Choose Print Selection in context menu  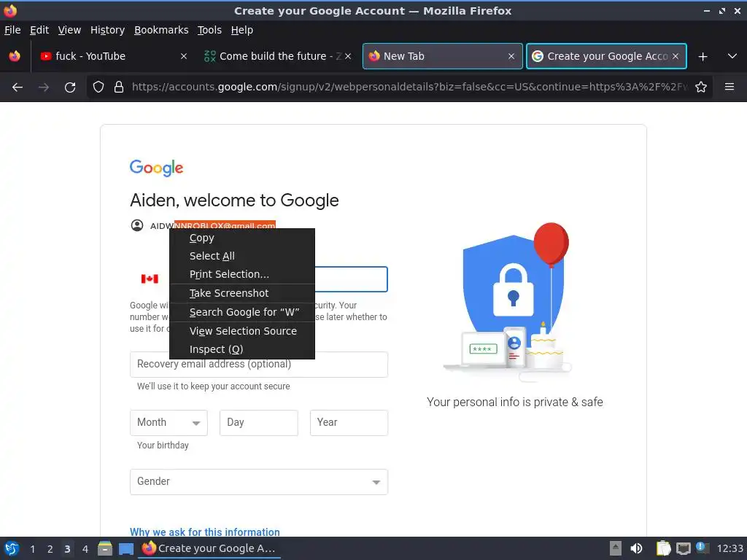242,274
